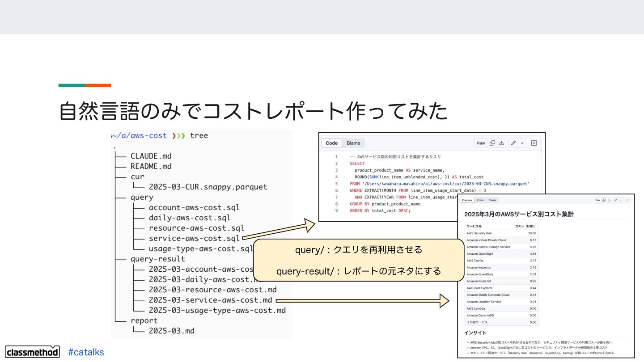Click ROUND(SUM(line_item_unblended_cost) code line

pos(419,177)
